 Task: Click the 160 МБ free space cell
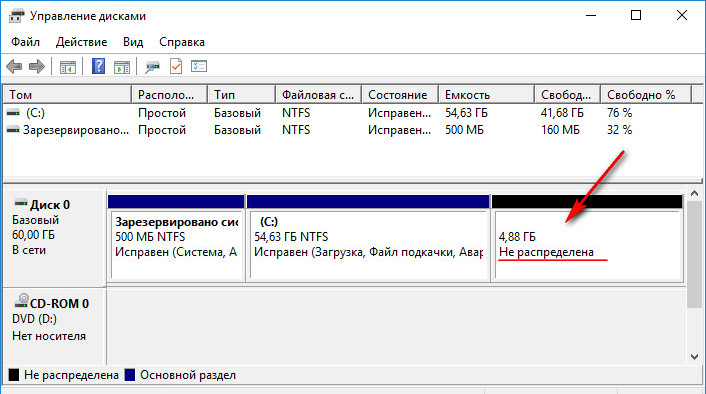[x=560, y=130]
